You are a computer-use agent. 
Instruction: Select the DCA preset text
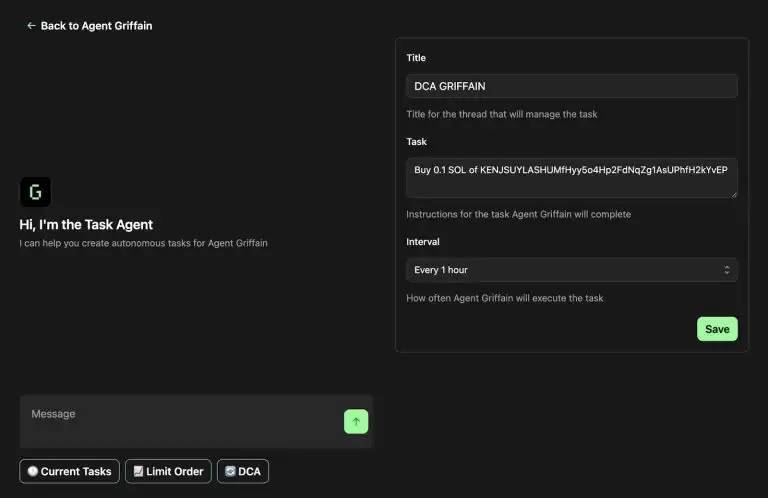pos(249,471)
